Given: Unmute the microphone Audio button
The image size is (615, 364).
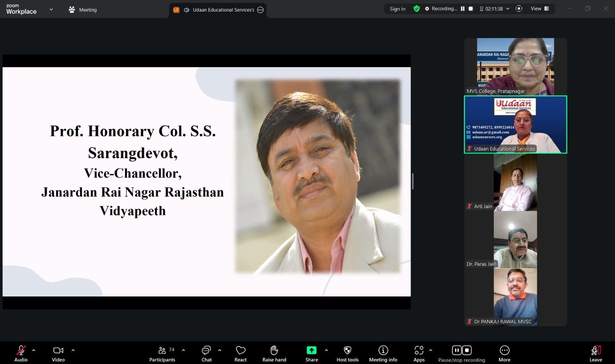Looking at the screenshot, I should coord(21,351).
